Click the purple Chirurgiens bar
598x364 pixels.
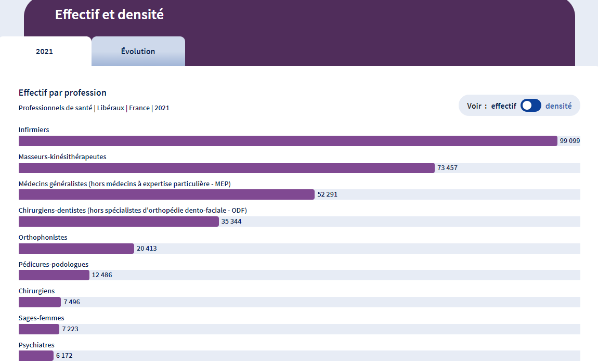click(40, 302)
